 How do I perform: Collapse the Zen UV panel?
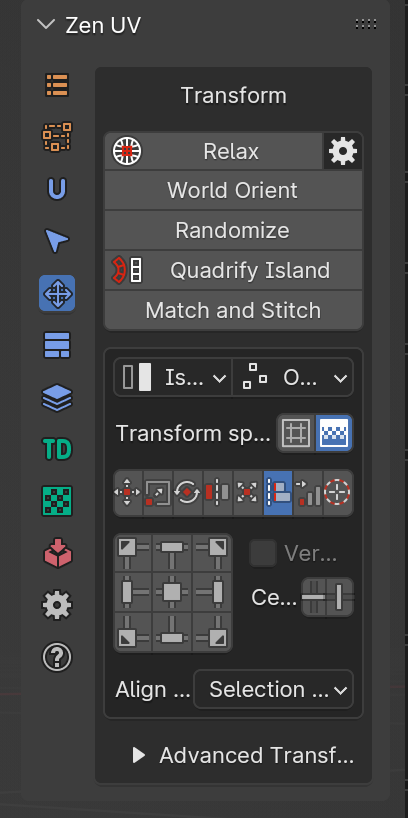46,25
